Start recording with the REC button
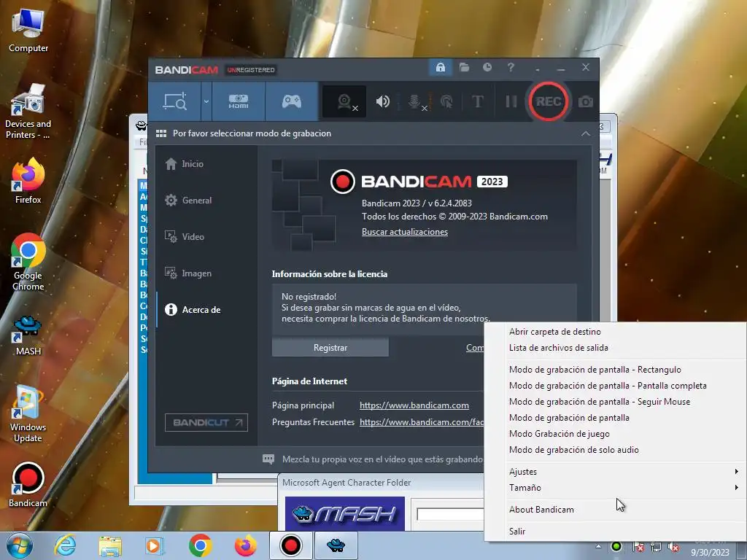This screenshot has height=560, width=747. click(x=549, y=101)
